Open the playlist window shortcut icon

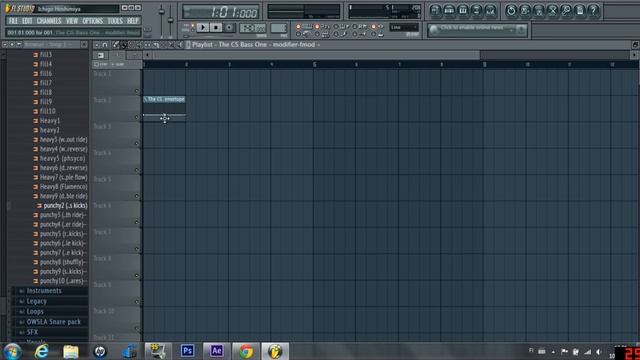tap(435, 10)
